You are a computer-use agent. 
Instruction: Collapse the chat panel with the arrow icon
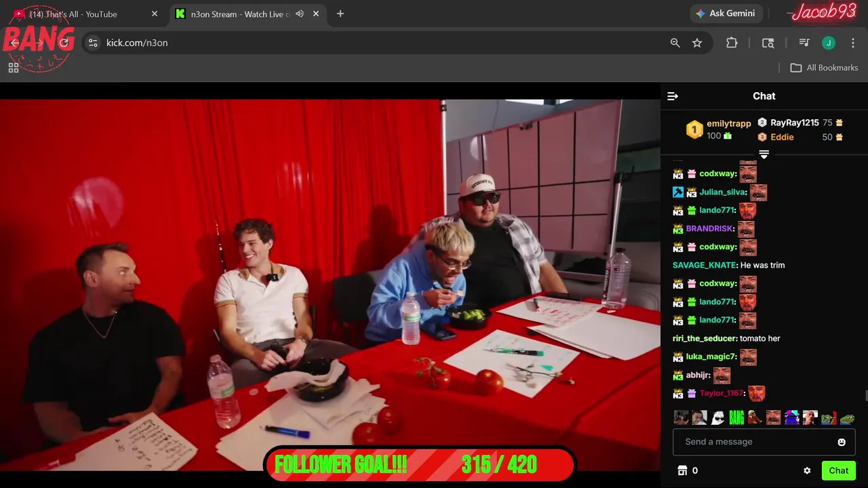[673, 96]
